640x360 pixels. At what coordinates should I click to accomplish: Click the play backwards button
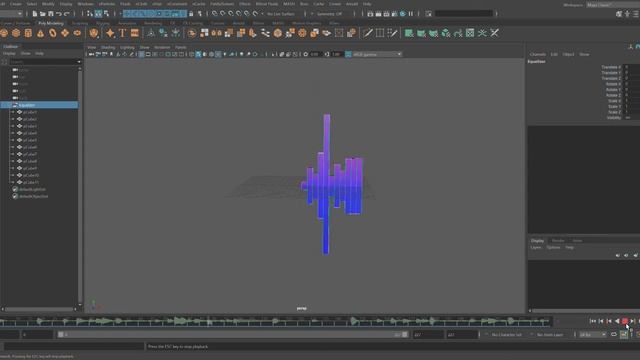pyautogui.click(x=617, y=321)
